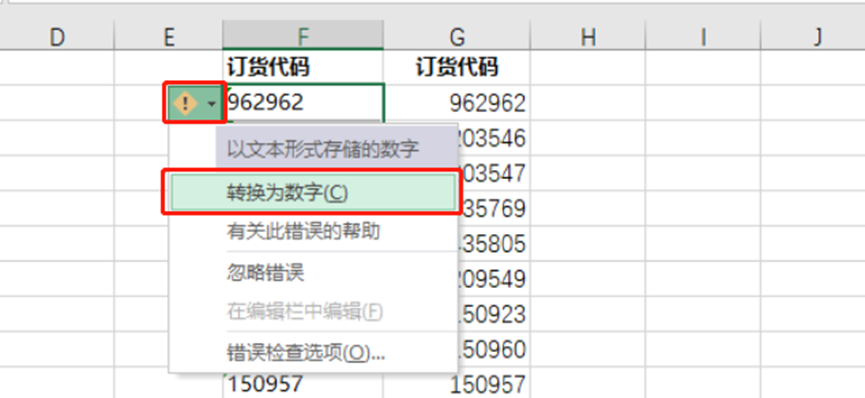This screenshot has height=398, width=865.
Task: Click the 订货代码 header cell in column G
Action: pos(457,67)
